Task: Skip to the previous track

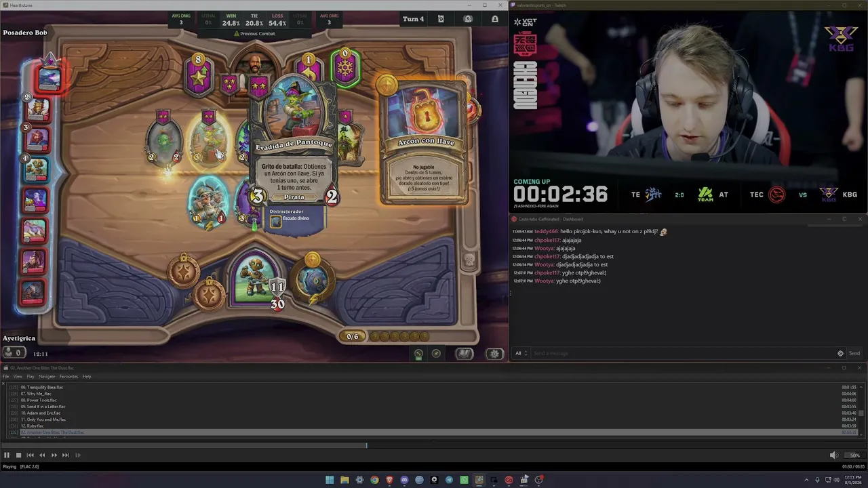Action: 30,455
